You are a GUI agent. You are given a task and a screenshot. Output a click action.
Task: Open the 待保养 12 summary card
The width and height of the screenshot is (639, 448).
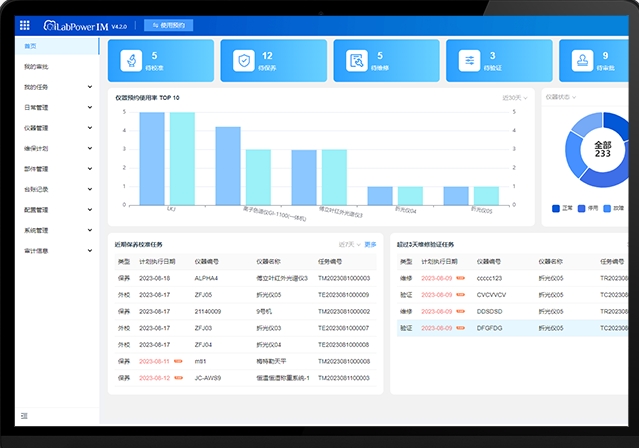[273, 60]
